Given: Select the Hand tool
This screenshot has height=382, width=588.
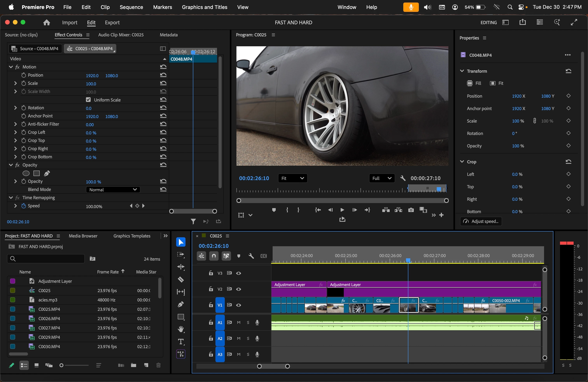Looking at the screenshot, I should tap(181, 329).
